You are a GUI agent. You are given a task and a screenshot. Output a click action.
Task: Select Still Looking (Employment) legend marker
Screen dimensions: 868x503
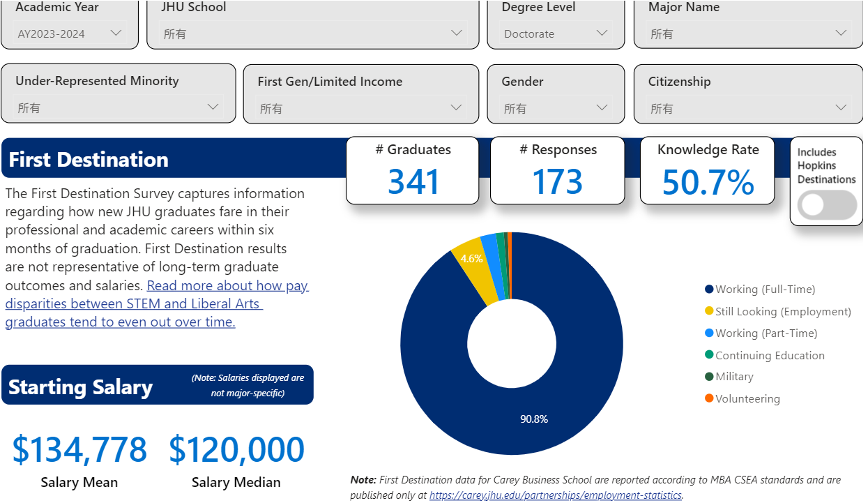[x=709, y=312]
